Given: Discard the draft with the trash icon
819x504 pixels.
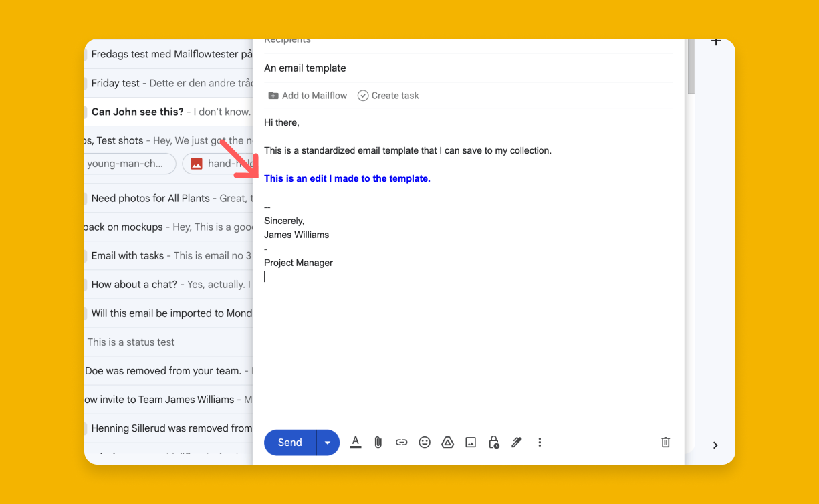Looking at the screenshot, I should point(665,442).
